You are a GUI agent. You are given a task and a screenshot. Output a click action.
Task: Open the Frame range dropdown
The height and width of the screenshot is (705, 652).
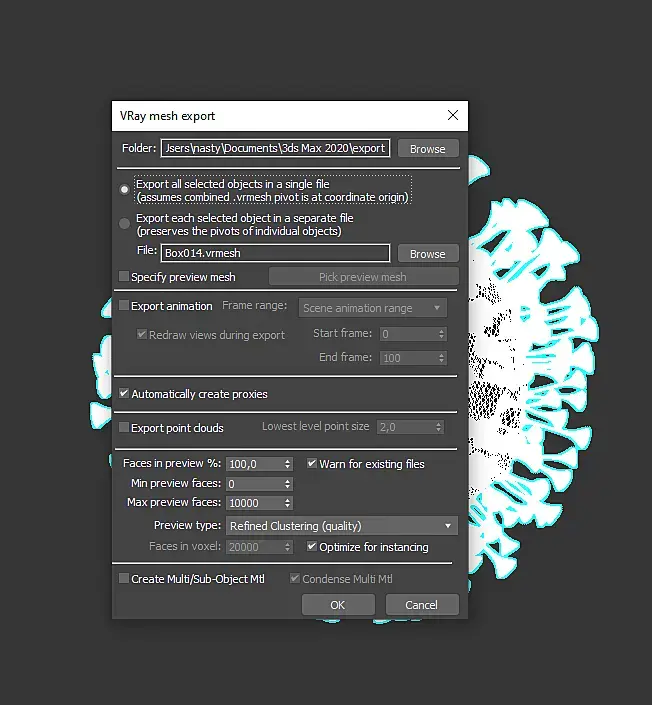373,308
